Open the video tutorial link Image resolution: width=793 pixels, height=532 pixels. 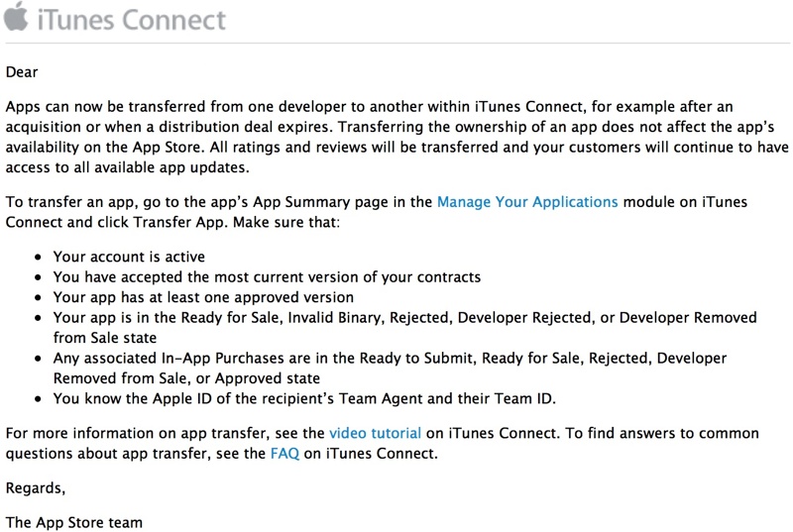(375, 433)
